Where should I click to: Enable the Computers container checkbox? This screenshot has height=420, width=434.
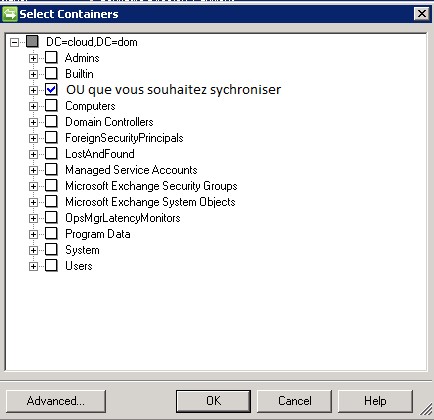click(51, 106)
